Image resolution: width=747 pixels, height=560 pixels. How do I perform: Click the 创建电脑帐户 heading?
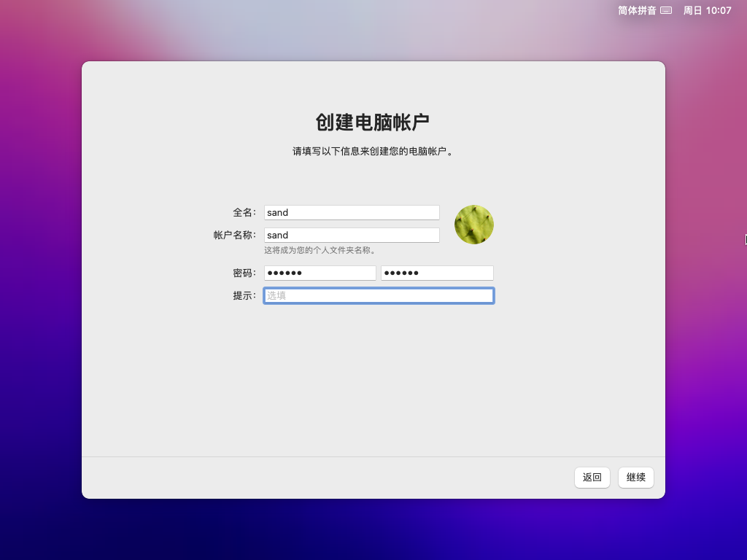pyautogui.click(x=373, y=122)
